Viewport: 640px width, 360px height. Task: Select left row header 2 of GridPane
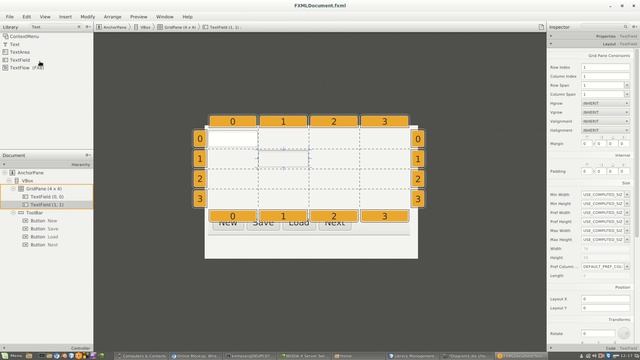click(x=200, y=178)
